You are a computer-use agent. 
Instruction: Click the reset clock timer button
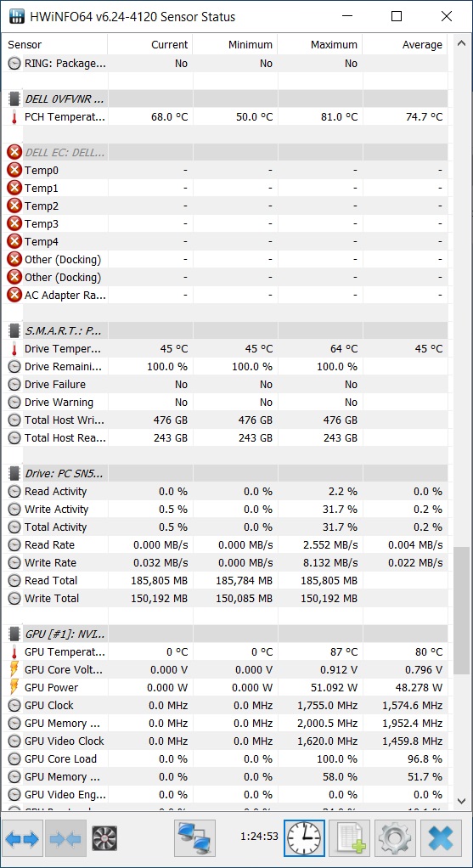point(304,838)
